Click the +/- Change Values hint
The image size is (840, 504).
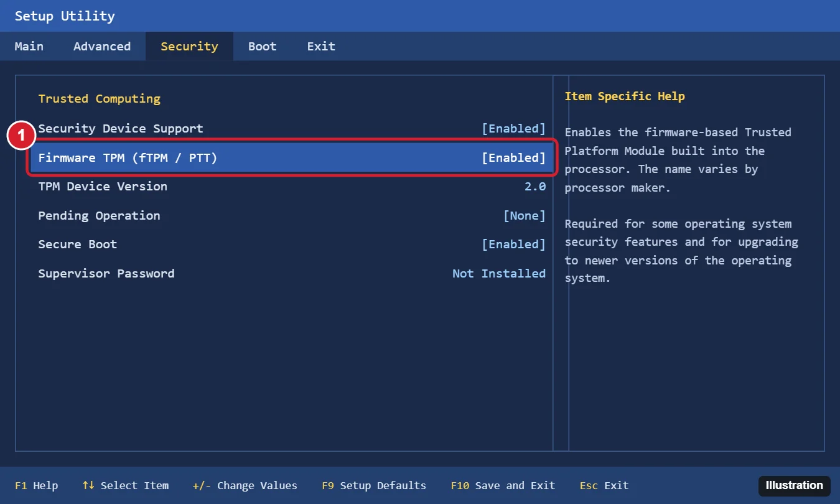[x=245, y=486]
